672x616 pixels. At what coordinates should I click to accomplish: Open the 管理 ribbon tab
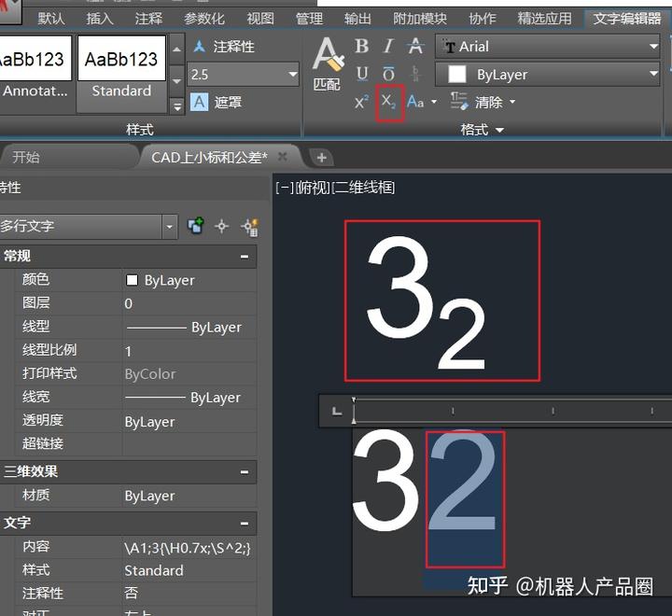(309, 19)
